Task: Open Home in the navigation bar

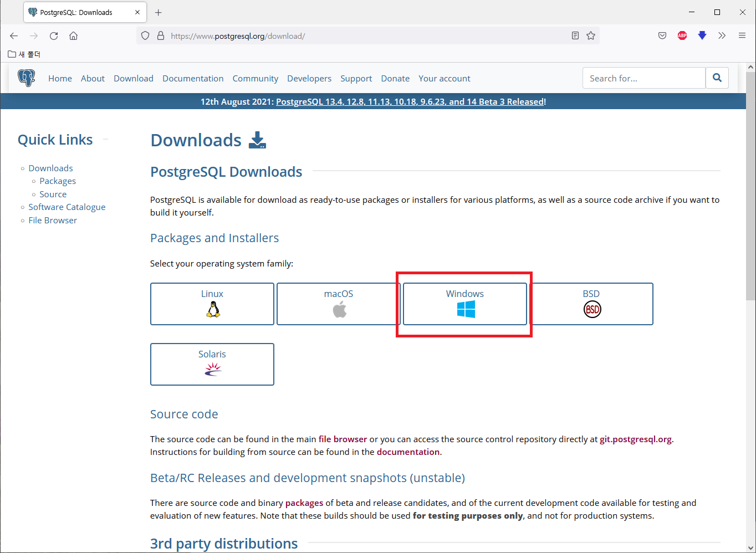Action: [x=60, y=78]
